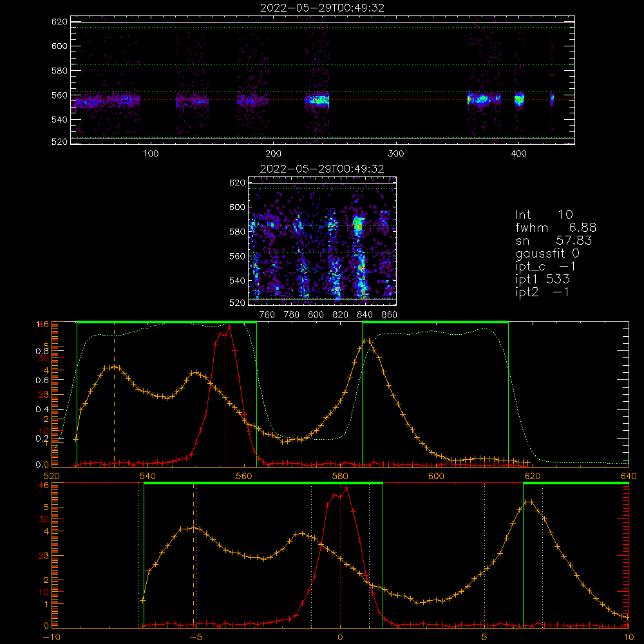644x644 pixels.
Task: Click x-axis label "860" under the middle image
Action: tap(390, 315)
